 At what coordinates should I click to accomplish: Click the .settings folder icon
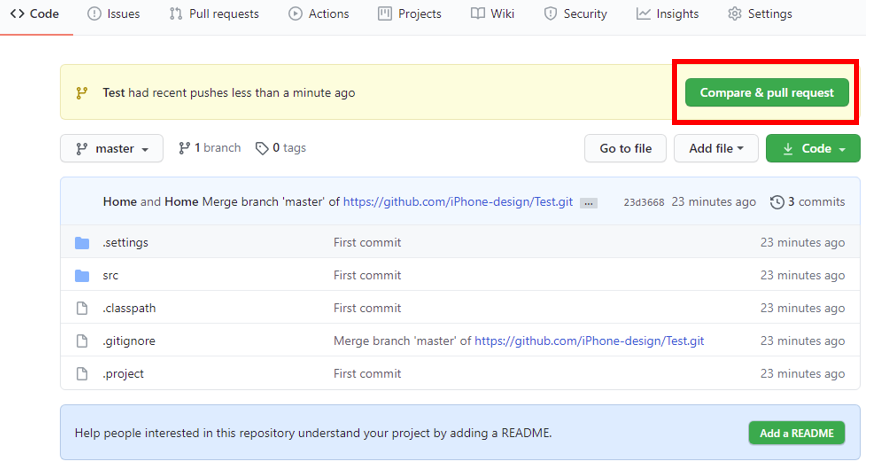point(82,243)
